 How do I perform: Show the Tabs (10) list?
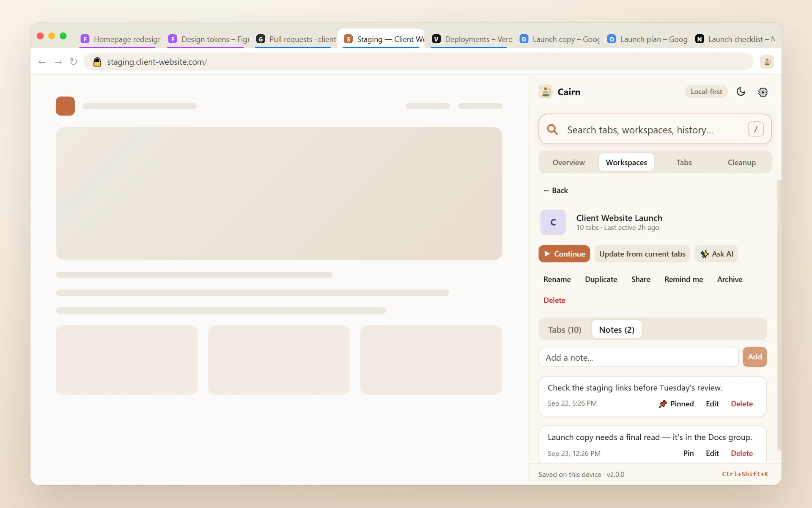[x=565, y=329]
